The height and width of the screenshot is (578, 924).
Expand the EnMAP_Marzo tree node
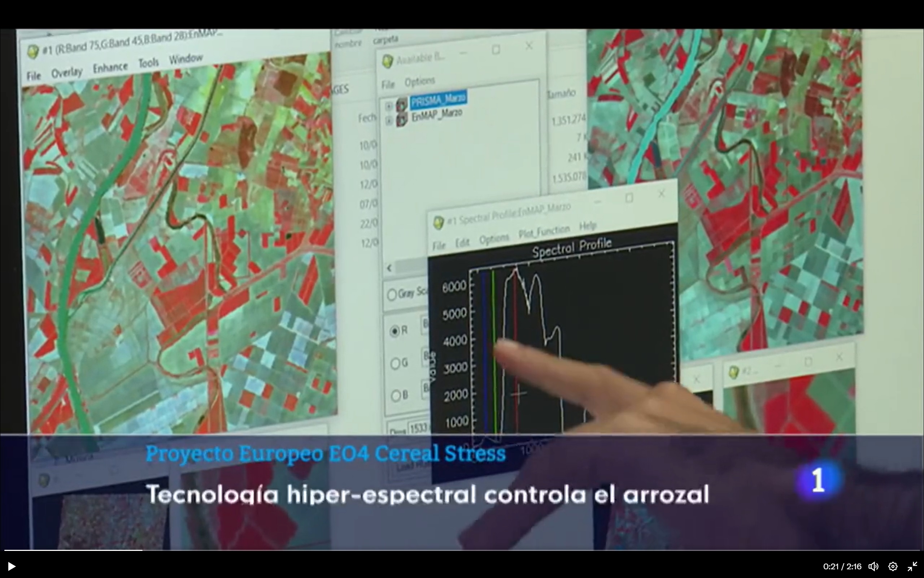point(389,121)
